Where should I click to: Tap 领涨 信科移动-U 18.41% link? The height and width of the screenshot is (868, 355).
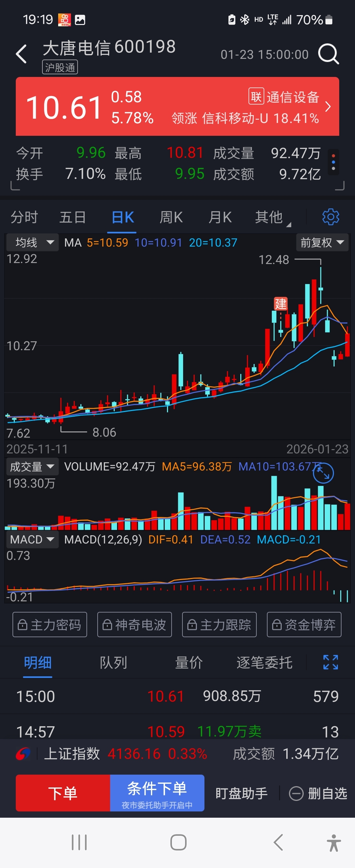tap(245, 118)
